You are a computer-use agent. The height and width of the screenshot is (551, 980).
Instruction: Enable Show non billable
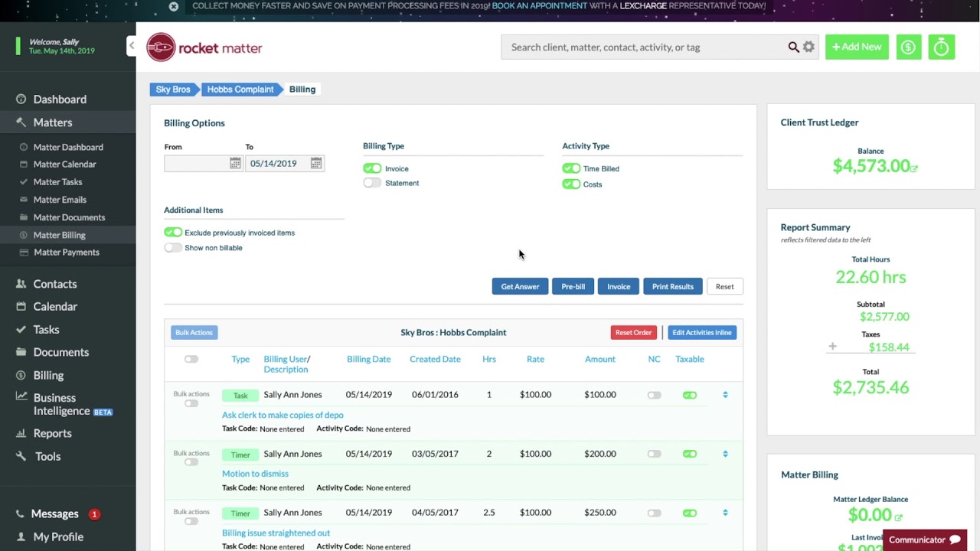coord(173,247)
